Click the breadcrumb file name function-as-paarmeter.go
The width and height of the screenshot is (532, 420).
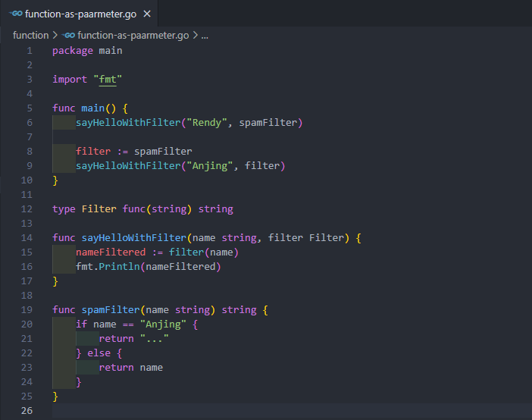133,36
